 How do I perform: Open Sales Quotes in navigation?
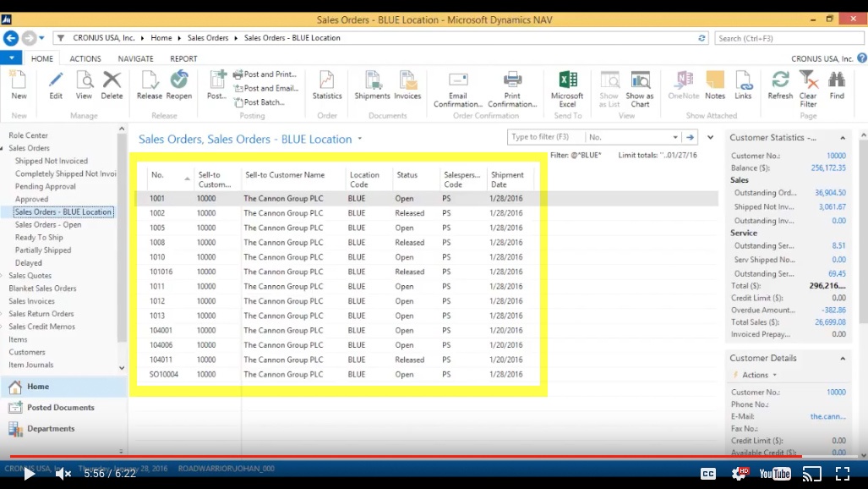point(30,276)
